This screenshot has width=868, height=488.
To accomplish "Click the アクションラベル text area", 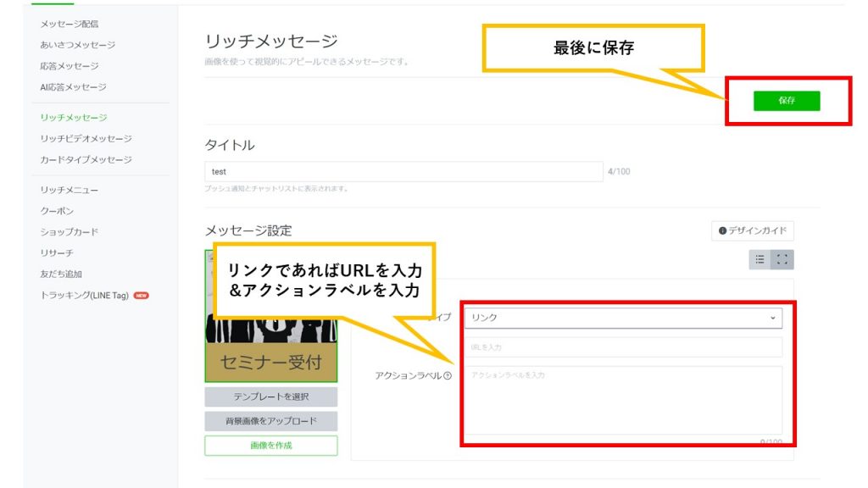I will pos(623,400).
